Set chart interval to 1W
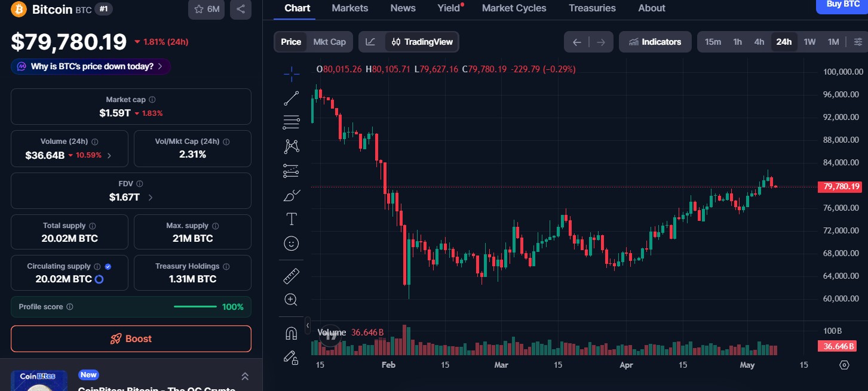 click(x=809, y=42)
